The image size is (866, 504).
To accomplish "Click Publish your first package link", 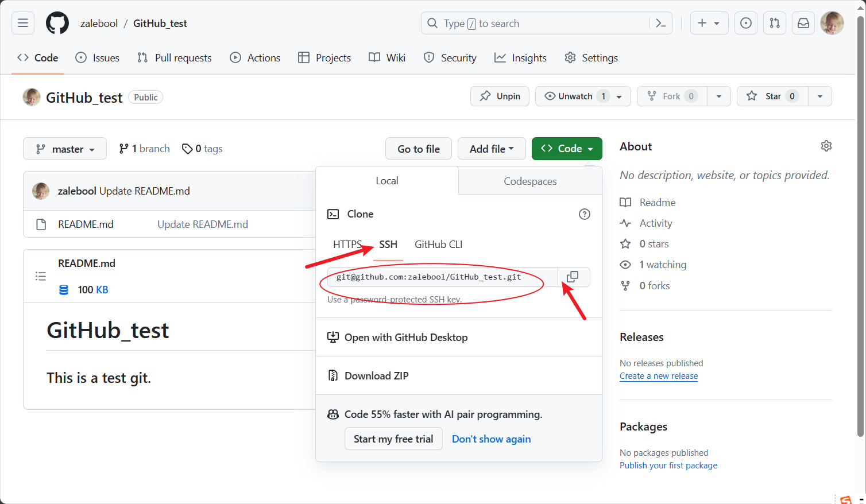I will click(x=668, y=466).
